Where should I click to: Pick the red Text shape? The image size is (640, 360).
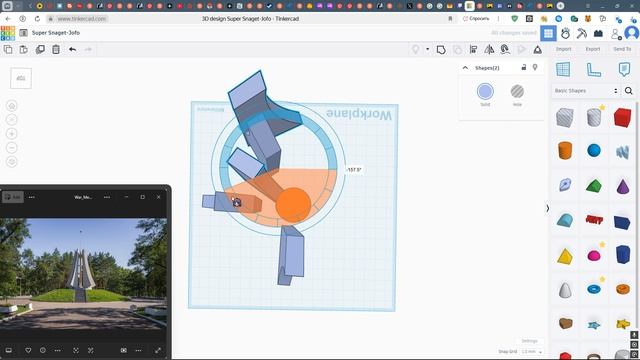[594, 220]
